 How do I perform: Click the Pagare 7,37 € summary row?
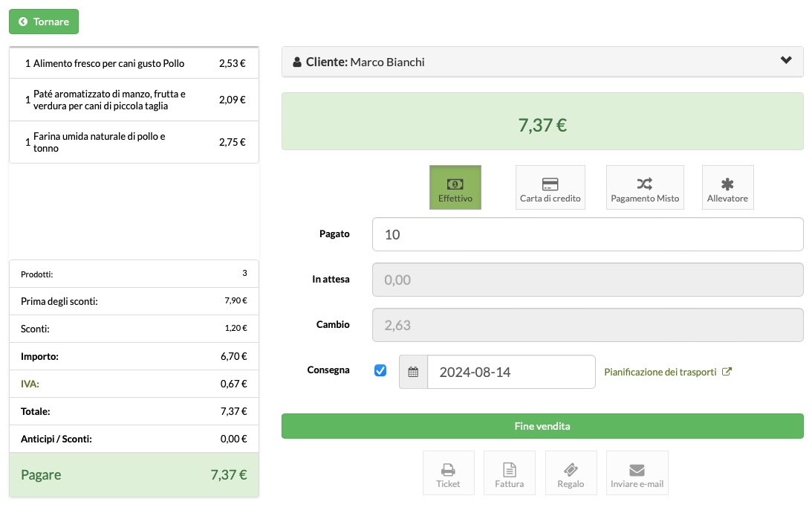[x=134, y=475]
